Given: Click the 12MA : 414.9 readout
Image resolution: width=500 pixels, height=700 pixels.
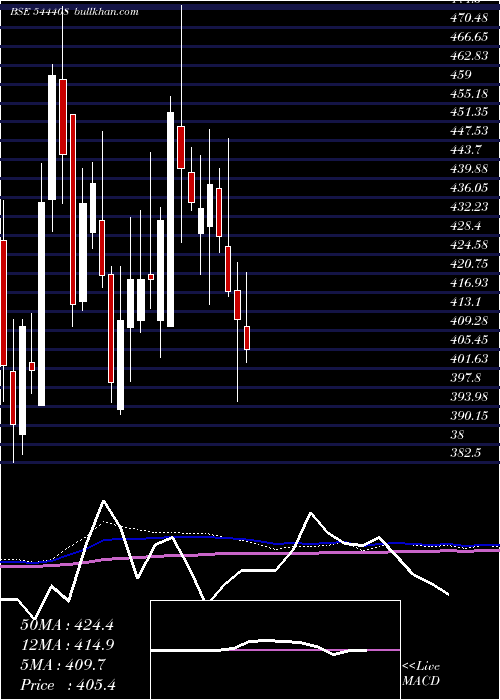Looking at the screenshot, I should [x=67, y=644].
